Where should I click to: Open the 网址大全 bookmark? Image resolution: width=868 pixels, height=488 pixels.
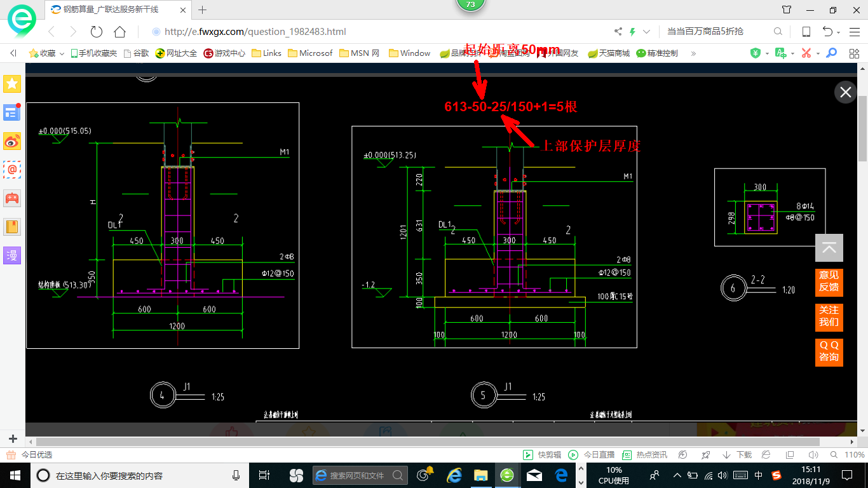pyautogui.click(x=176, y=53)
